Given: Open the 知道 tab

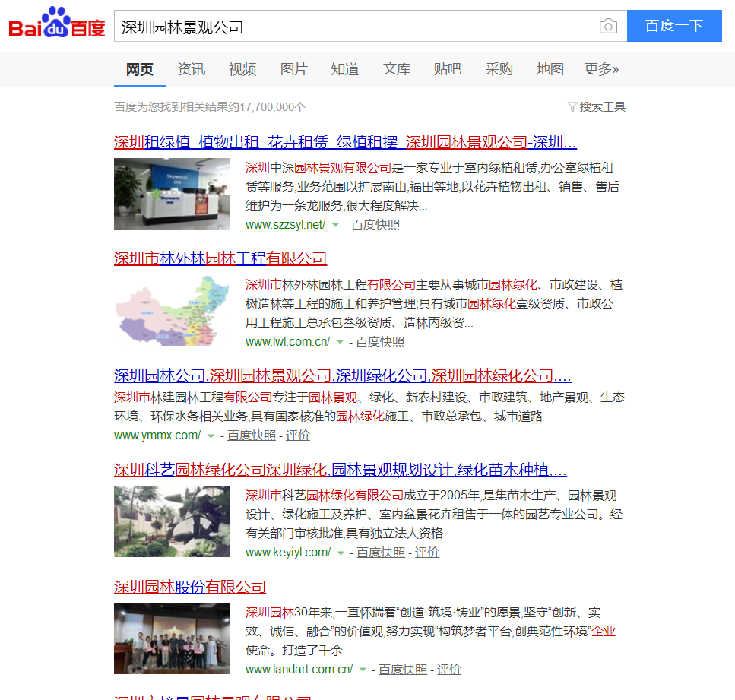Looking at the screenshot, I should coord(345,69).
